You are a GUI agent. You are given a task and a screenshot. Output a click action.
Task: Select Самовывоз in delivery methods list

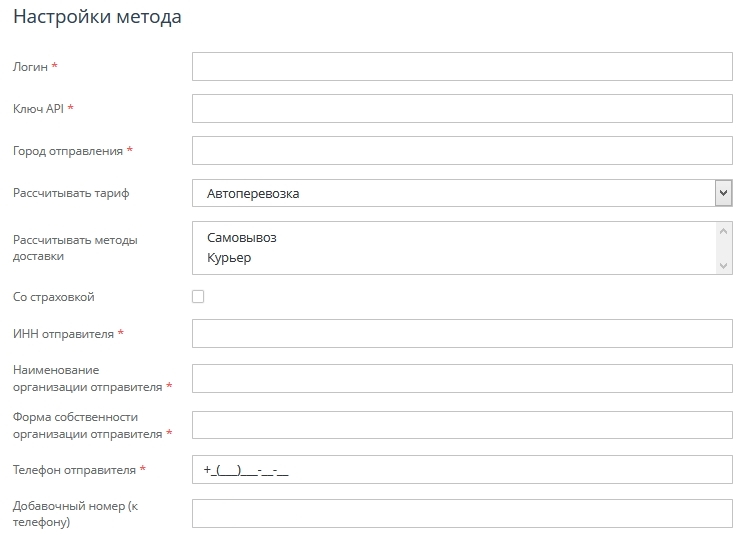coord(242,238)
